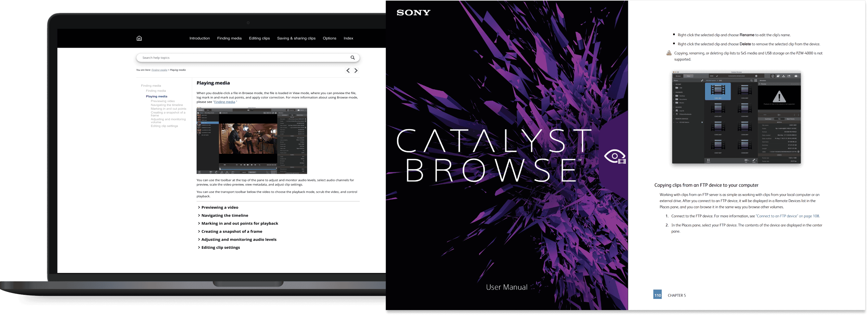Image resolution: width=868 pixels, height=315 pixels.
Task: Toggle loop playback in the transport controls
Action: pos(260,165)
